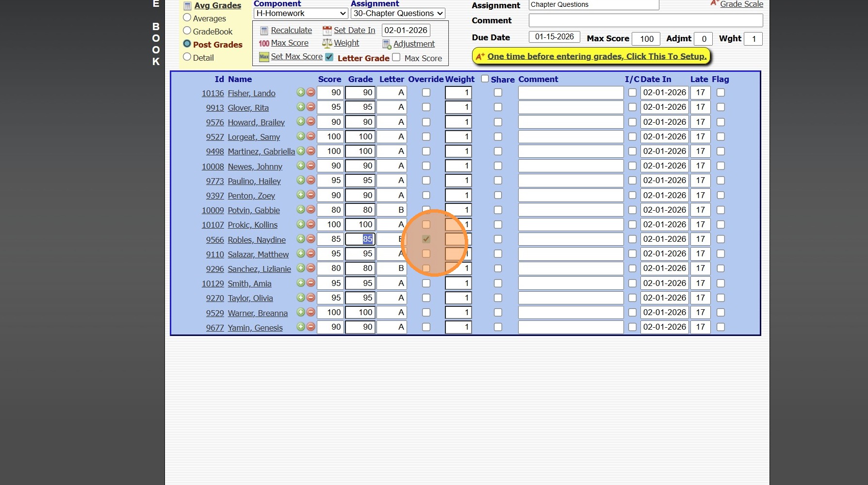Click the Due Date field 01-15-2026
Image resolution: width=868 pixels, height=485 pixels.
tap(554, 37)
